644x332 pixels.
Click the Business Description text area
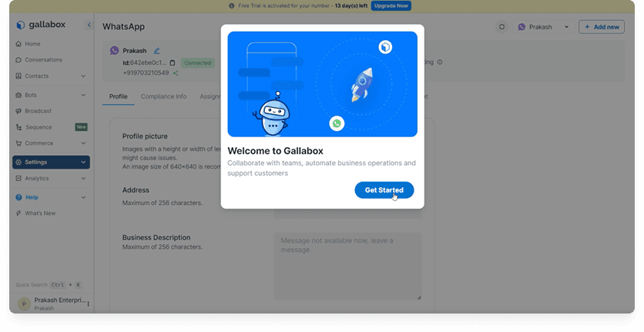347,267
